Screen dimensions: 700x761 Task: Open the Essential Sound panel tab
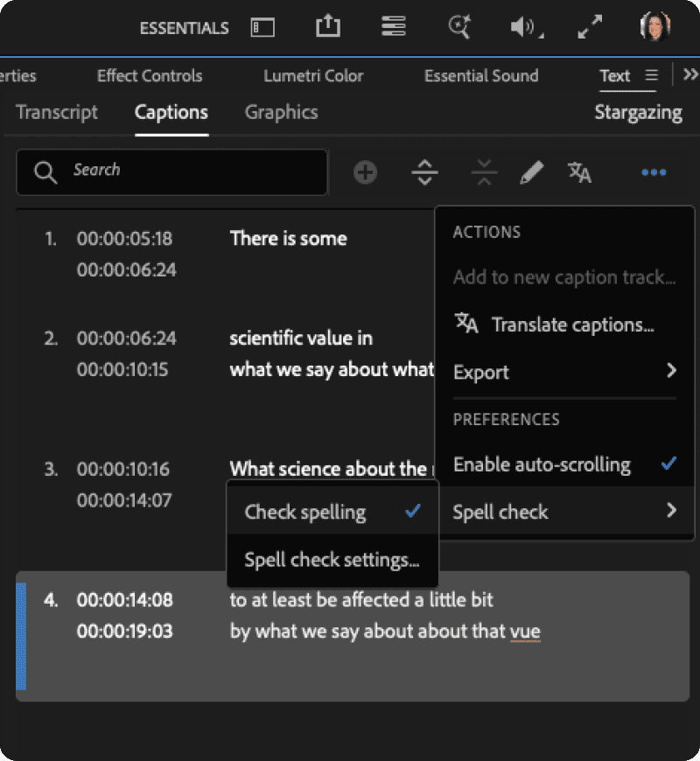tap(481, 76)
